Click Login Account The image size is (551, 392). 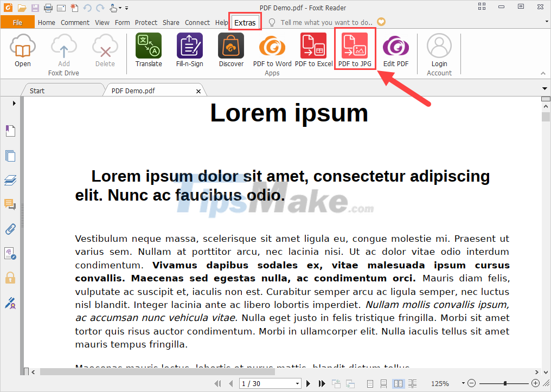[x=439, y=49]
